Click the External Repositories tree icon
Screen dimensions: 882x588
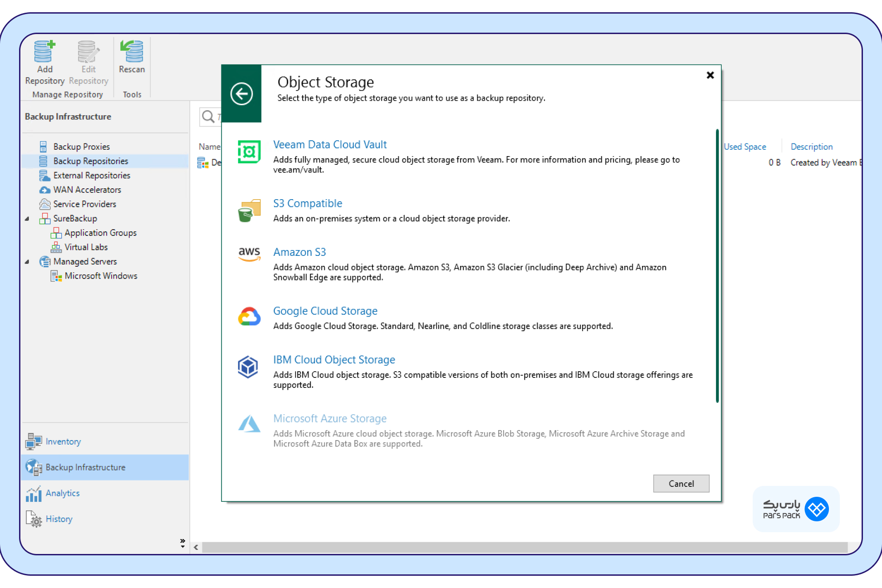tap(44, 175)
